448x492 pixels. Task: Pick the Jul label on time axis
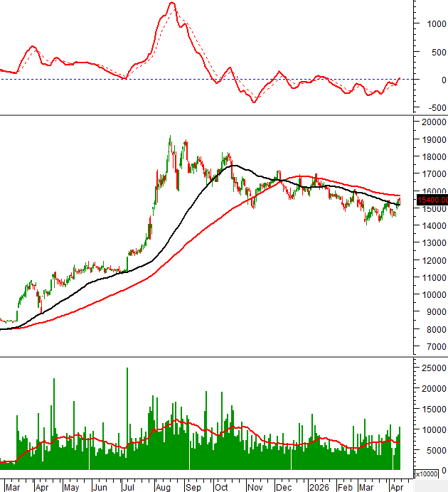(x=129, y=488)
